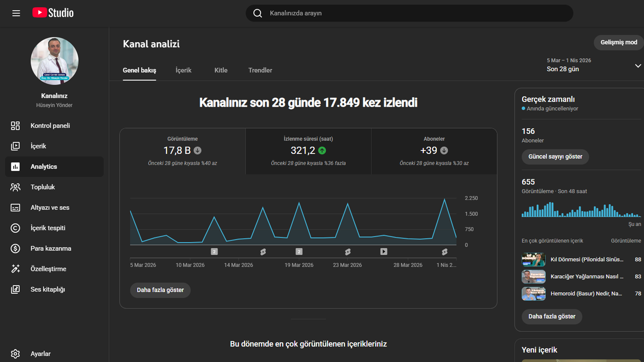Select the Altyazı ve ses icon
Viewport: 644px width, 362px height.
click(15, 207)
